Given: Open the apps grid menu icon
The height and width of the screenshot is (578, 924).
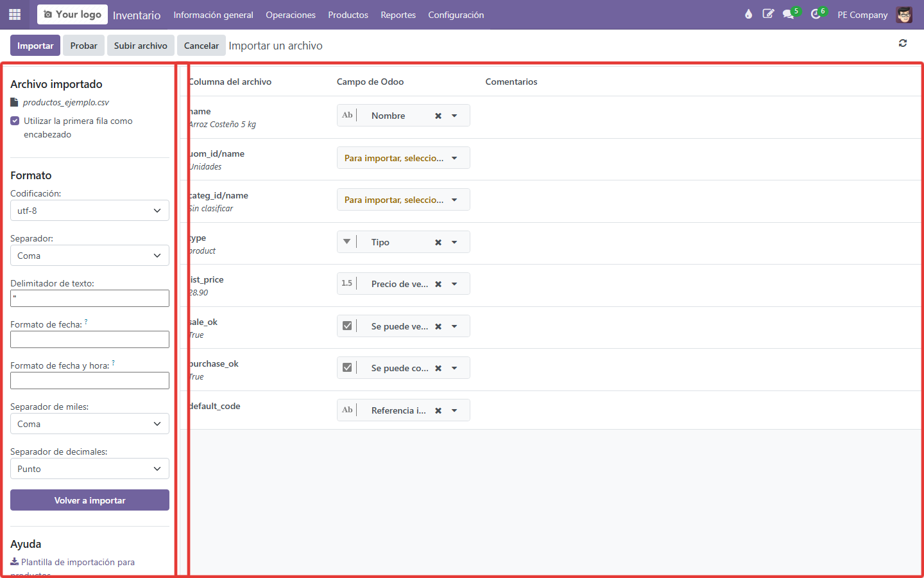Looking at the screenshot, I should tap(15, 14).
